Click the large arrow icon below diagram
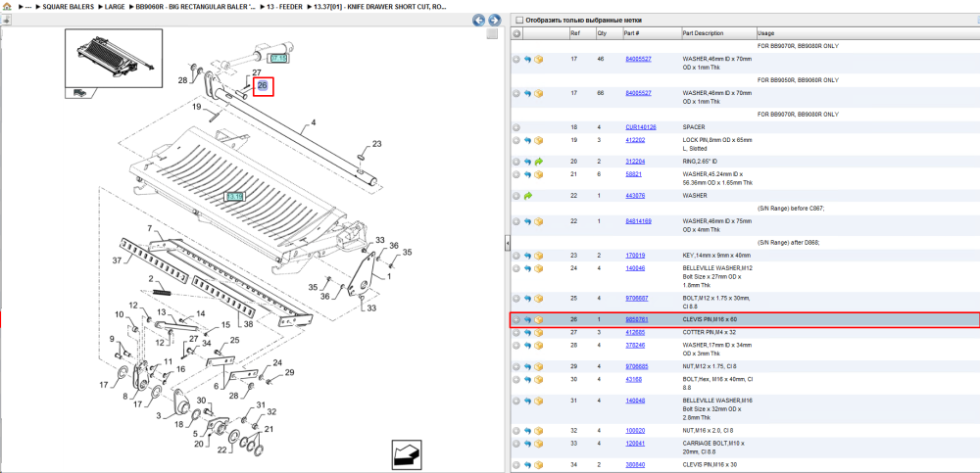Screen dimensions: 980x473 407,453
